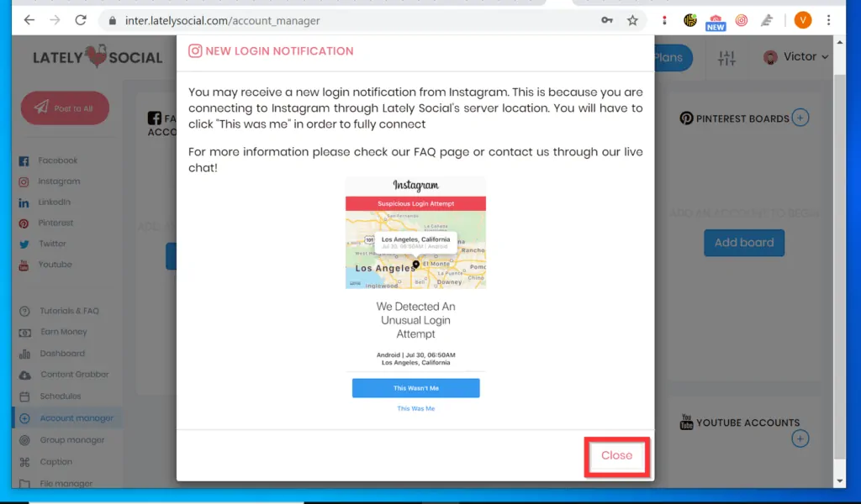Add a new Pinterest board with plus icon
The width and height of the screenshot is (861, 504).
800,118
